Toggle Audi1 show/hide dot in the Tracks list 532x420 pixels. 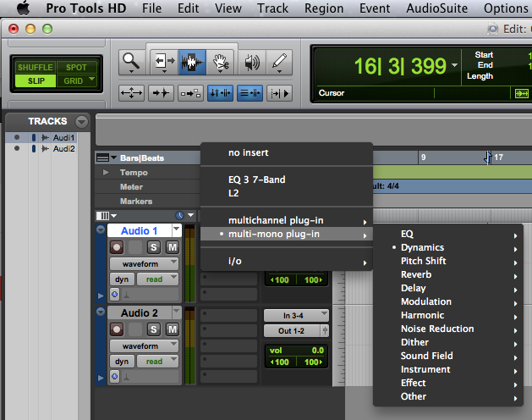pos(17,137)
